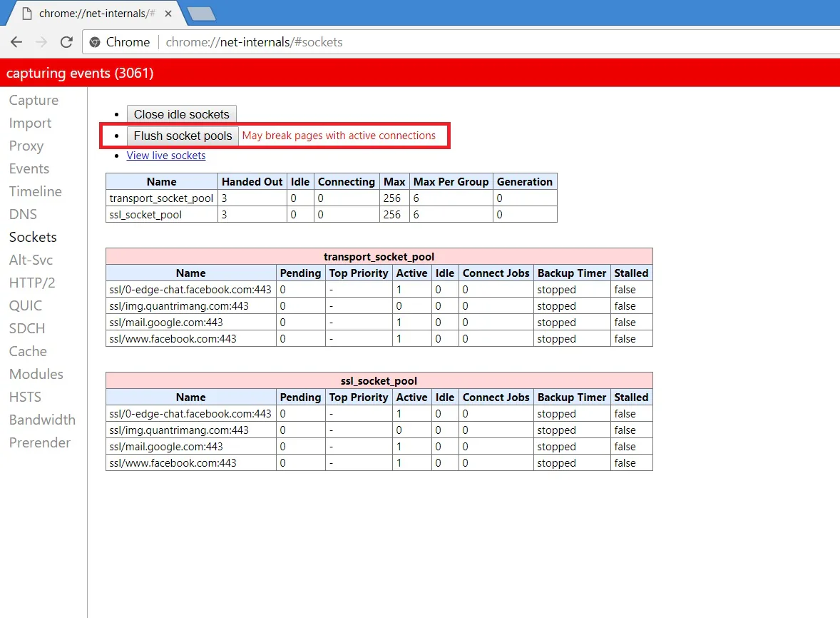Open the QUIC section

[25, 305]
